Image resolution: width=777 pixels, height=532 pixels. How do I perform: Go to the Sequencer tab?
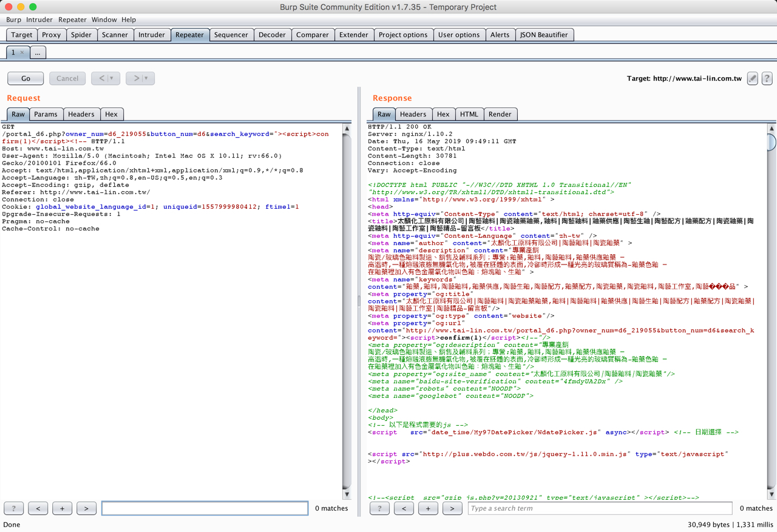pyautogui.click(x=231, y=35)
